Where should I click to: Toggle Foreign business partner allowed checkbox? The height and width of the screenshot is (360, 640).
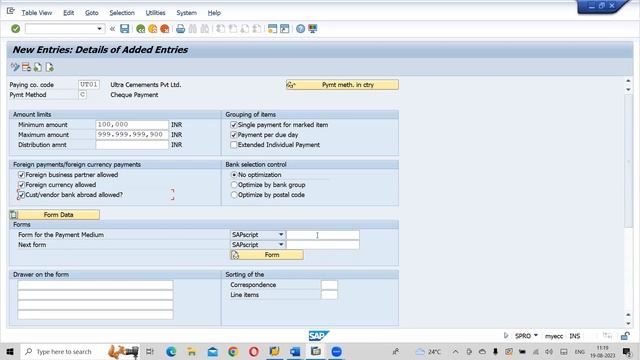[21, 175]
